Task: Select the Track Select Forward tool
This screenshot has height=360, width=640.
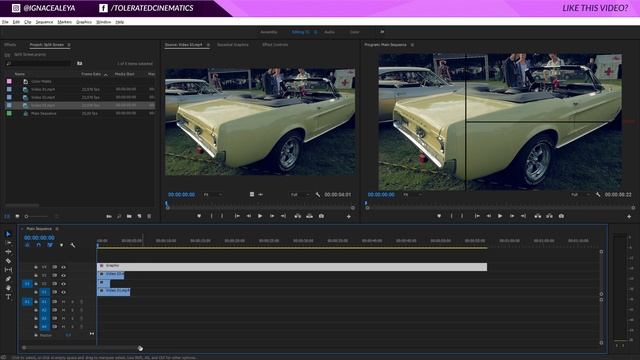Action: pos(8,243)
